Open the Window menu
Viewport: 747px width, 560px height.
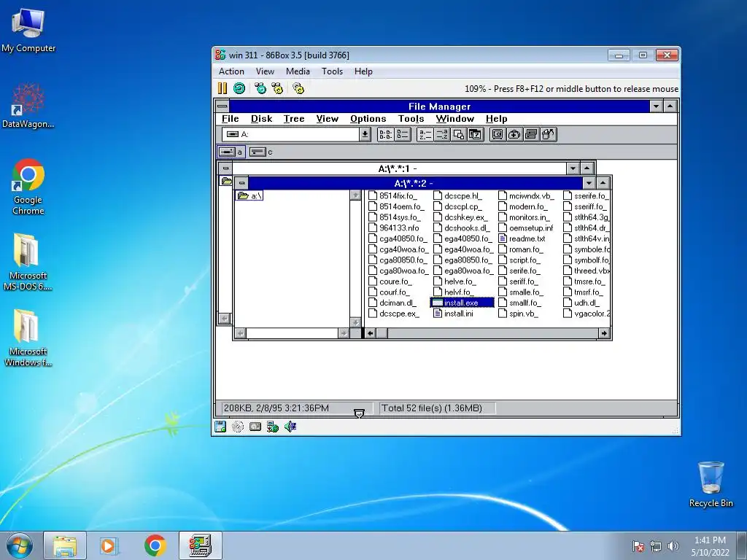point(455,119)
